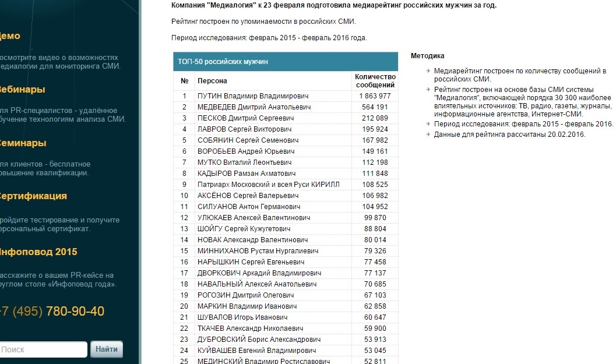This screenshot has width=616, height=364.
Task: Go to the Вебинары sidebar link
Action: coord(22,90)
